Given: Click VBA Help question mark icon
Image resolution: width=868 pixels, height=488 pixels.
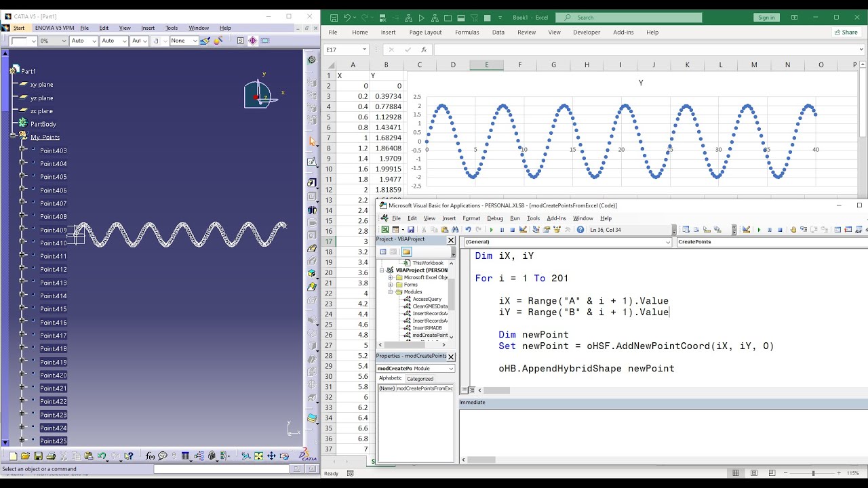Looking at the screenshot, I should [580, 230].
